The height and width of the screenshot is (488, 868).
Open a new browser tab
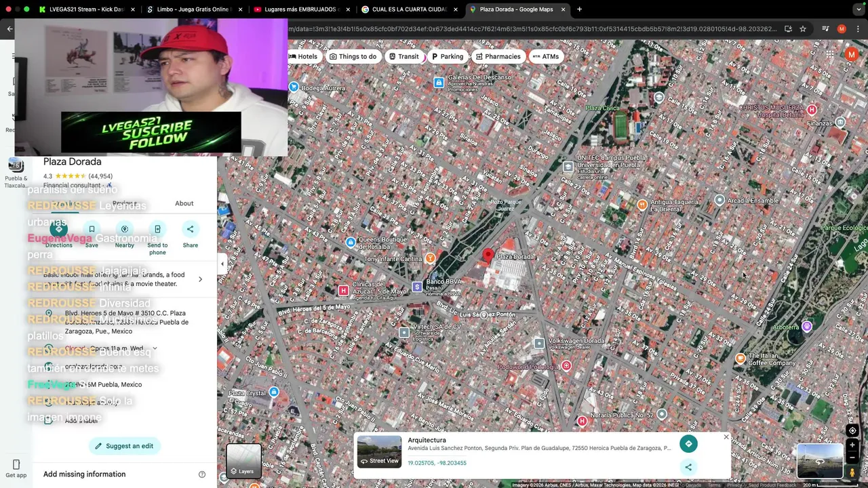tap(579, 9)
